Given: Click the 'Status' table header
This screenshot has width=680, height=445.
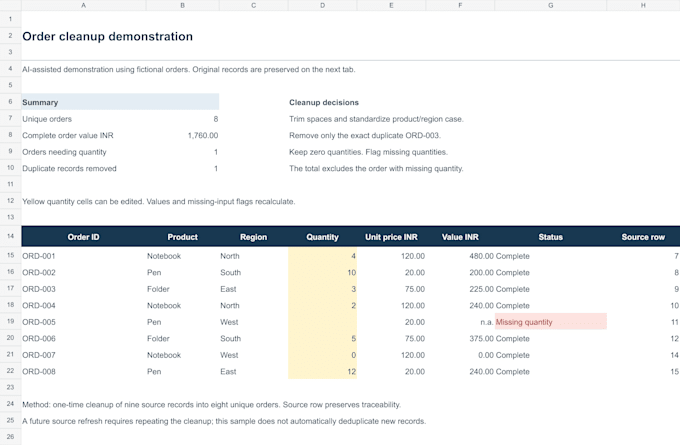Looking at the screenshot, I should click(x=550, y=237).
